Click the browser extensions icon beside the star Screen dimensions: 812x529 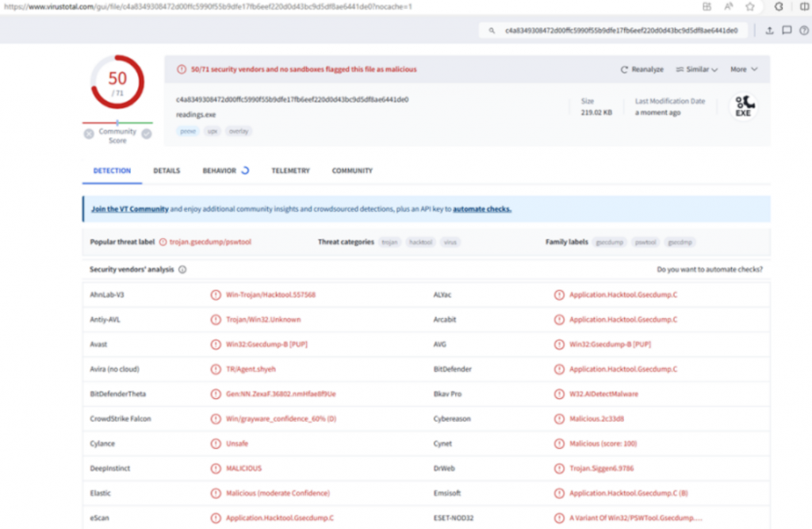[x=779, y=6]
